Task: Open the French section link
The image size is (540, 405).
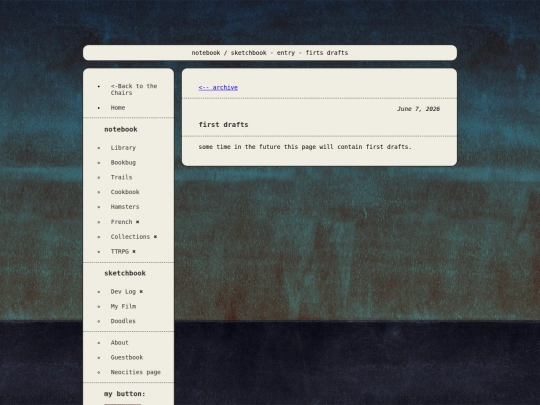Action: point(121,222)
